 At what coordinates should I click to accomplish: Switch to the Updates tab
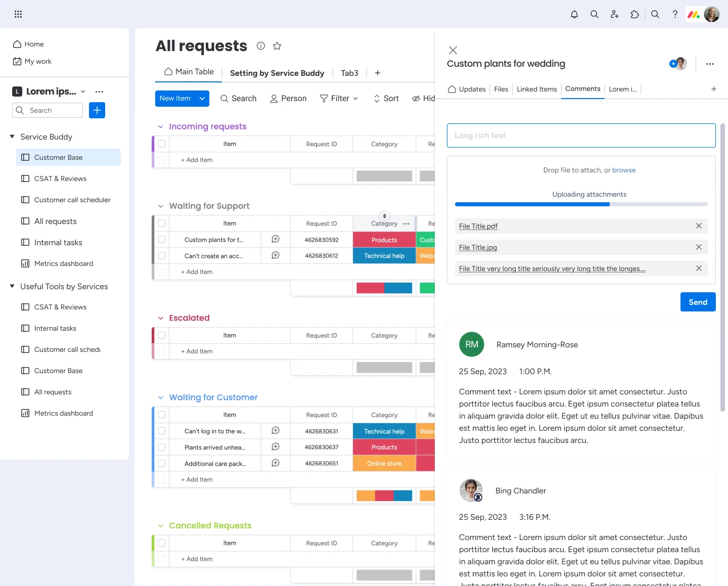pos(467,89)
